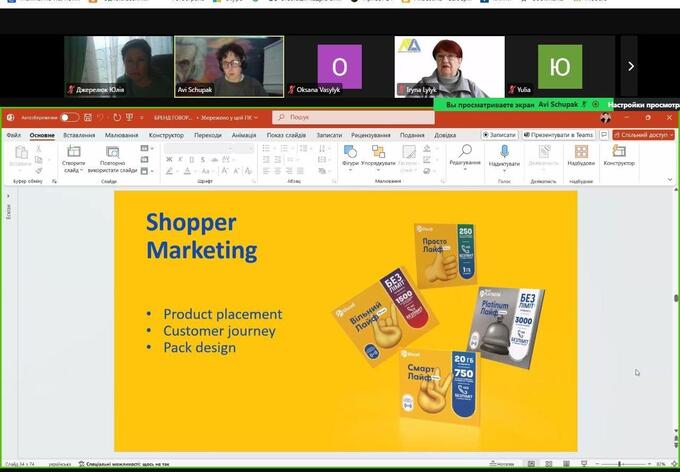Open the Фігури shapes gallery
This screenshot has height=472, width=680.
[x=350, y=158]
